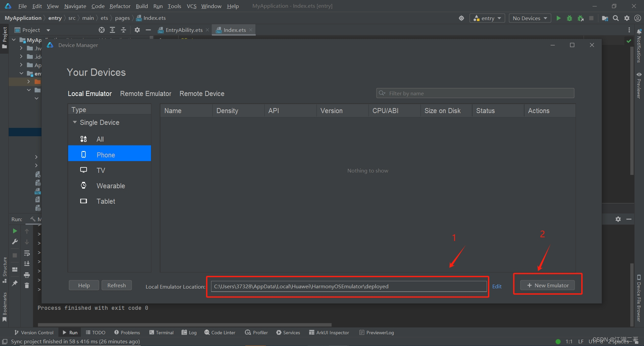Click the Filter by name search field
Viewport: 644px width, 346px height.
coord(475,93)
